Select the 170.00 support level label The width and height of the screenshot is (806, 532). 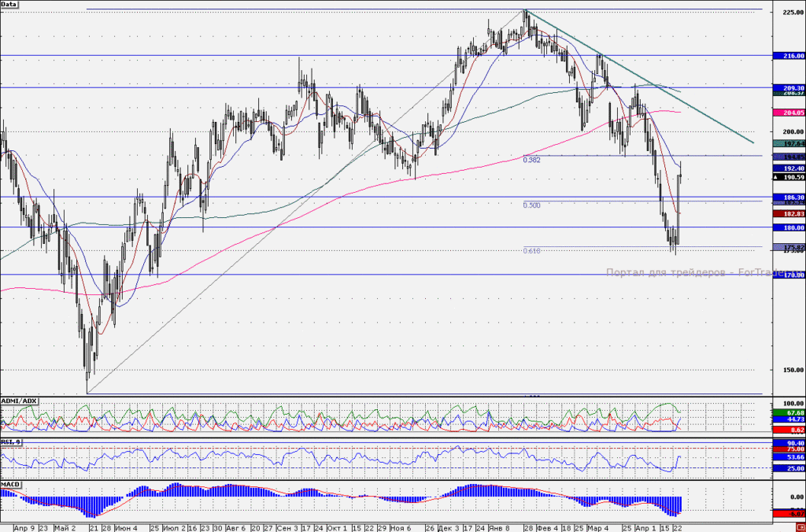coord(789,275)
